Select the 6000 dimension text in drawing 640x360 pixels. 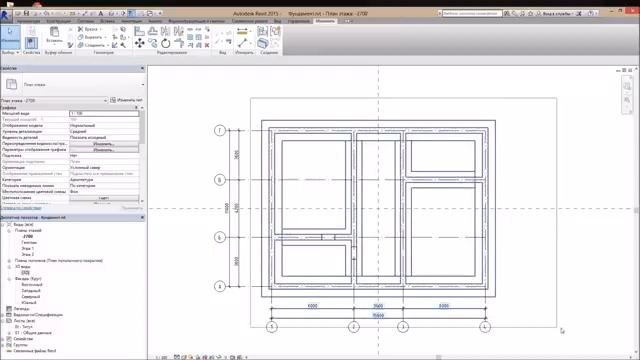coord(313,306)
